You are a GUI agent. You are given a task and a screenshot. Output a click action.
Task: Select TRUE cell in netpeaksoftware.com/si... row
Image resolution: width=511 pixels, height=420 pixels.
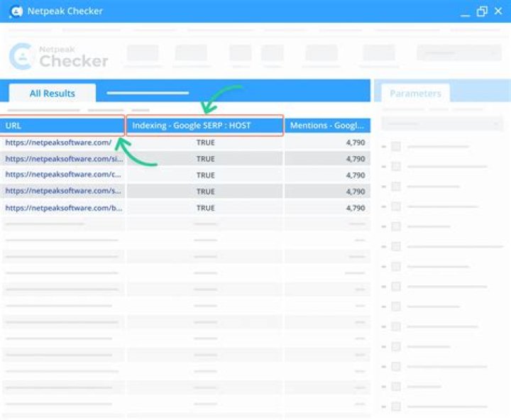205,159
